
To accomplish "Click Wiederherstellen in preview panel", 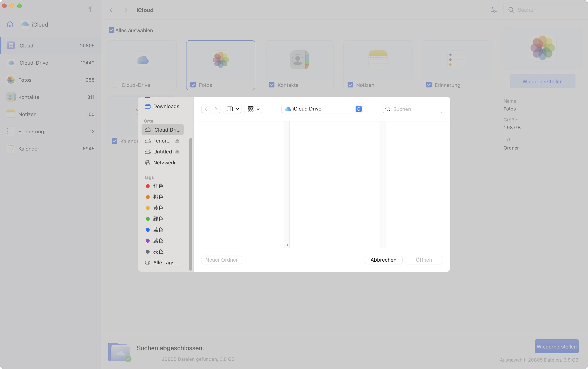I will tap(543, 81).
